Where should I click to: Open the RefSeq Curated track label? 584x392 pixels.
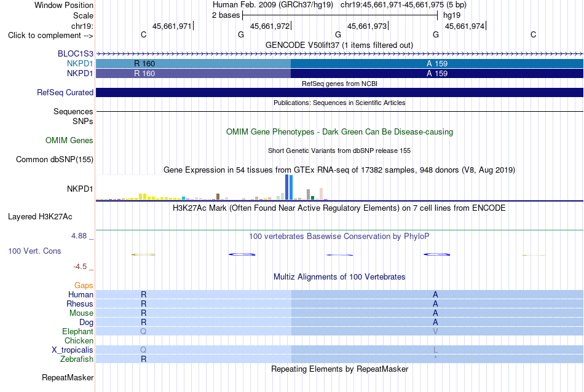(x=65, y=92)
